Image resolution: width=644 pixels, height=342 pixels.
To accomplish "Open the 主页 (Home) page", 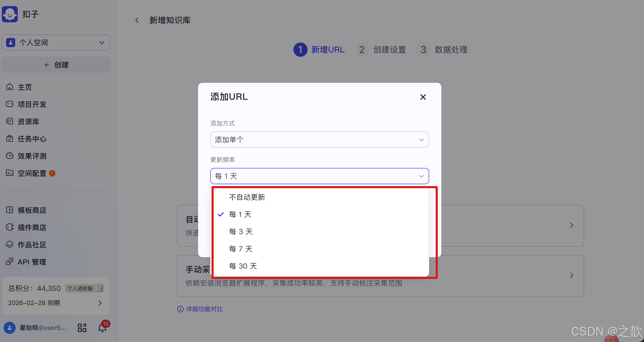I will coord(25,87).
